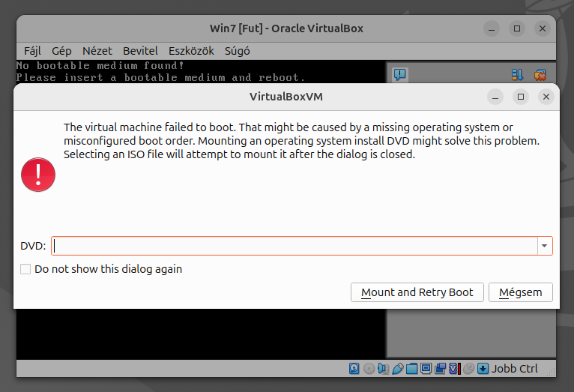Image resolution: width=574 pixels, height=392 pixels.
Task: Expand the DVD selection dropdown arrow
Action: pos(544,246)
